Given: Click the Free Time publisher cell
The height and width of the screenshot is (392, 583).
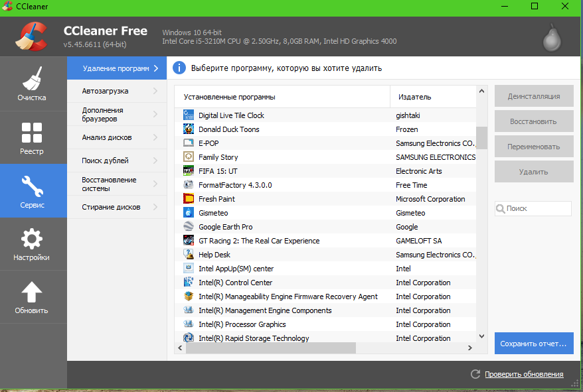Looking at the screenshot, I should (411, 185).
